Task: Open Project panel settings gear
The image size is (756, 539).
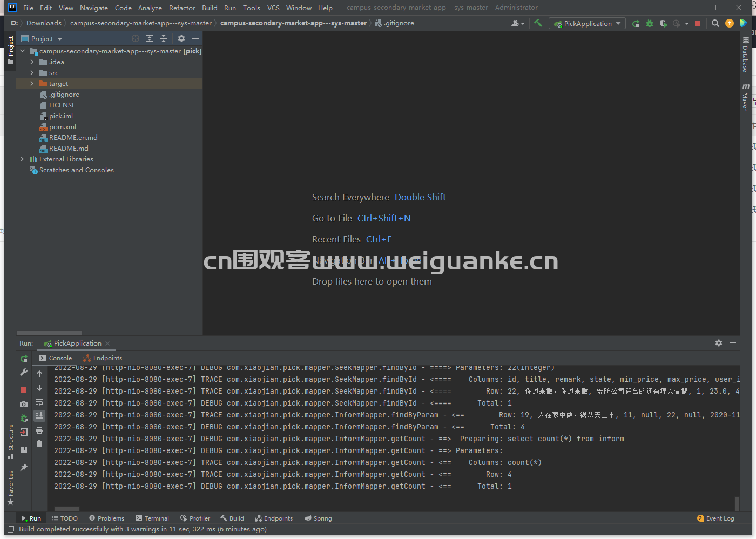Action: click(x=181, y=38)
